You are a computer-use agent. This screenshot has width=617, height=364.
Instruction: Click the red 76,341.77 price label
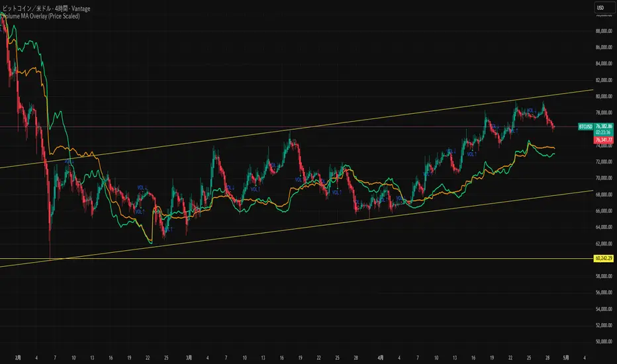pos(604,140)
